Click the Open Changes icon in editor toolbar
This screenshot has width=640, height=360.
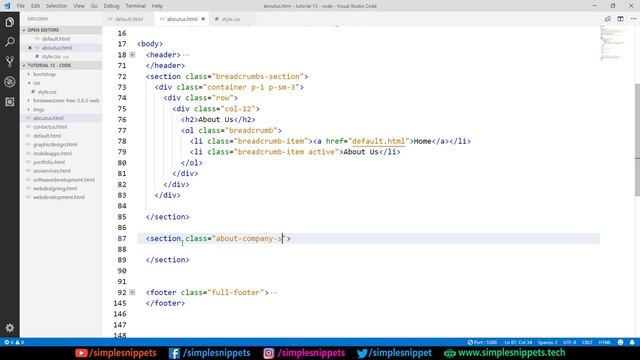[607, 19]
